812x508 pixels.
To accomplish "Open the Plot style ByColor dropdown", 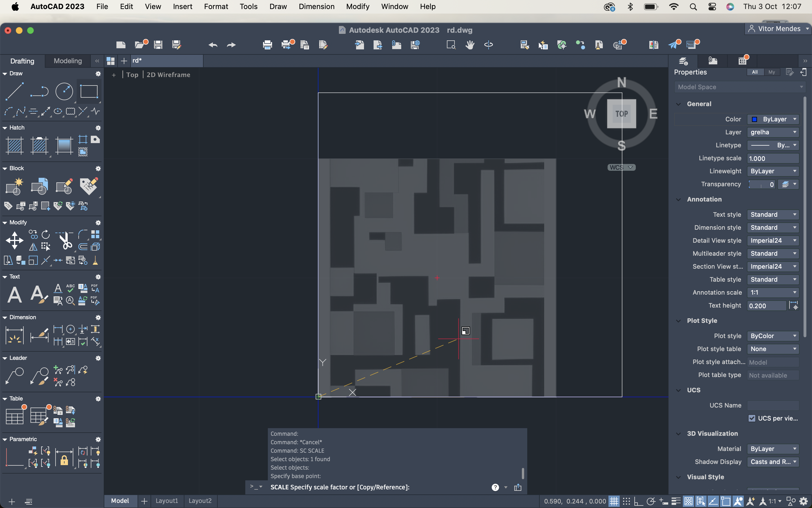I will point(773,336).
